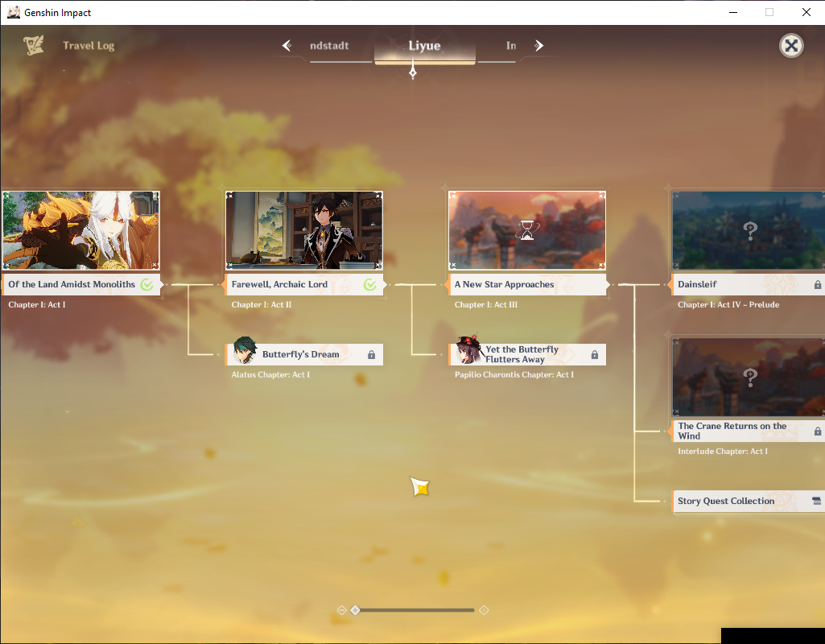Screen dimensions: 825x644
Task: Select the Liyue region tab
Action: [425, 46]
